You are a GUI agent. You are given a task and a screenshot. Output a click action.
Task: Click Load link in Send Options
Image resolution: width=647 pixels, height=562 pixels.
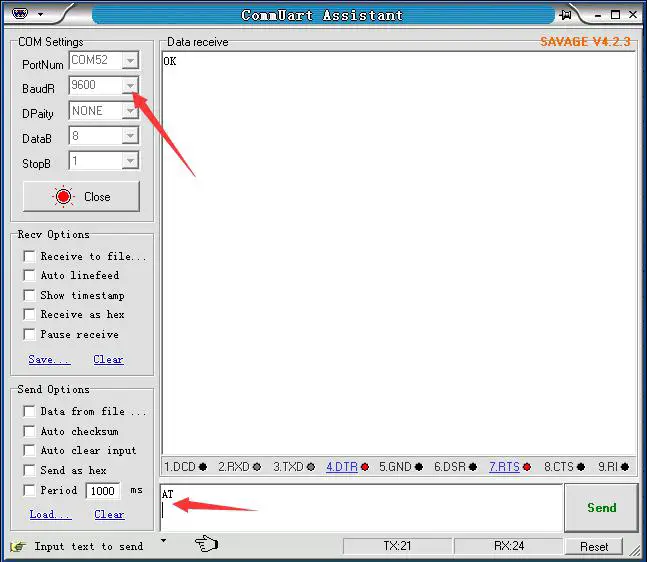pyautogui.click(x=50, y=515)
